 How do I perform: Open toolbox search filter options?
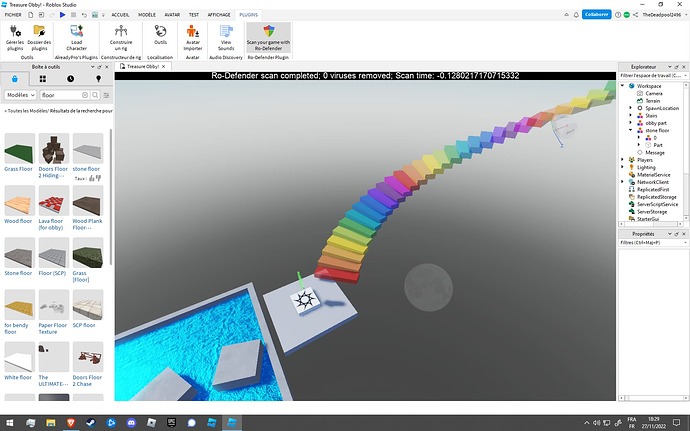(106, 95)
